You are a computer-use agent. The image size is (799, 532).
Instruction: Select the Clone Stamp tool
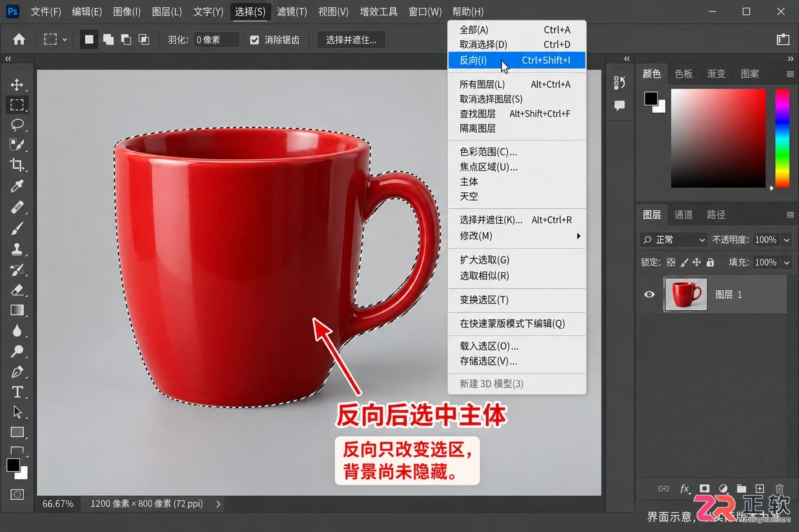[17, 248]
